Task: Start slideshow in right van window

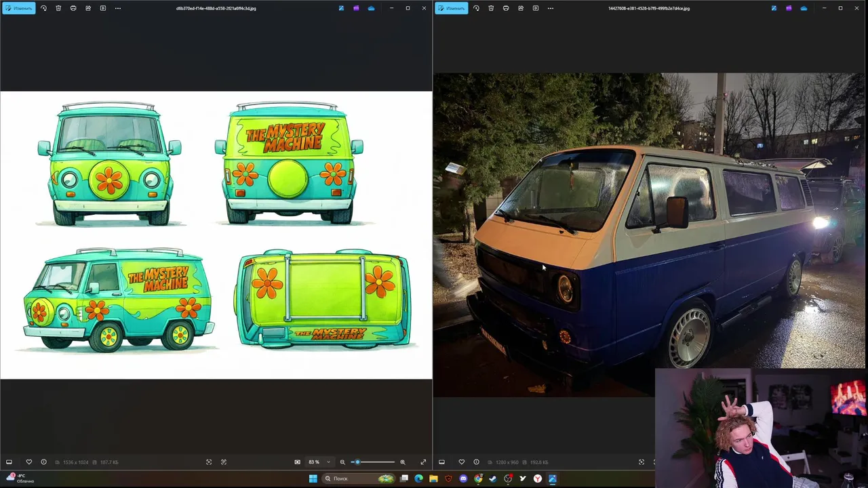Action: (x=536, y=8)
